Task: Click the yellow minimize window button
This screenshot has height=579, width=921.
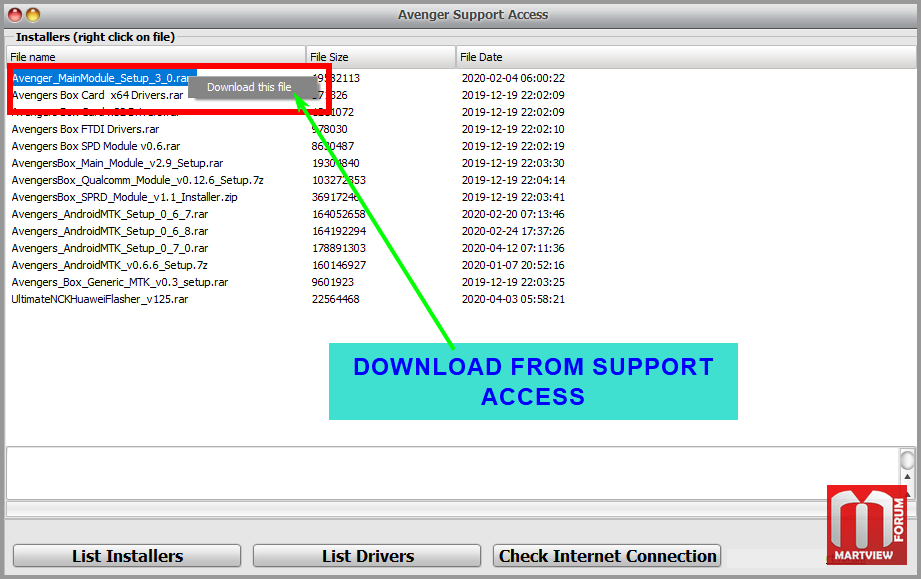Action: tap(33, 15)
